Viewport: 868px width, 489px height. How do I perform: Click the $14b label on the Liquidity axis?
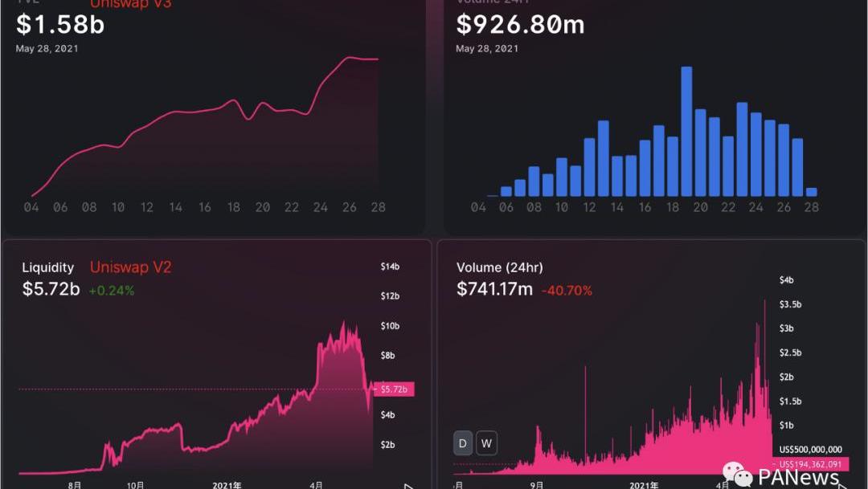point(391,267)
